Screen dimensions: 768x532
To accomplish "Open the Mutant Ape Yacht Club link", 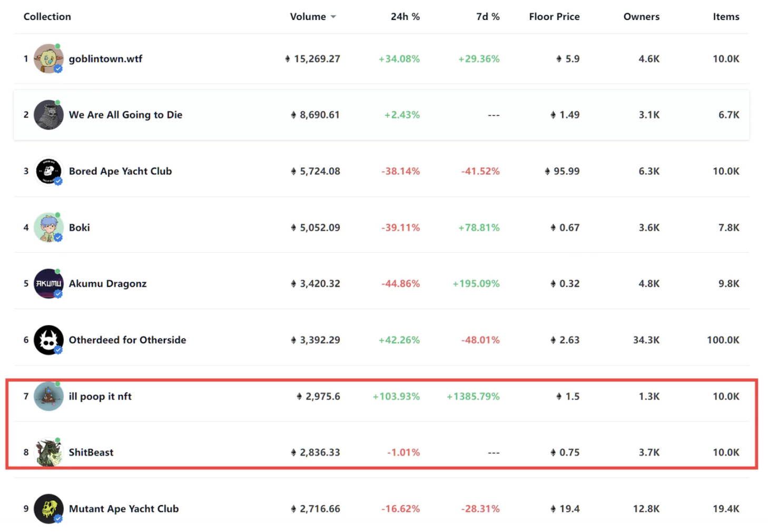I will point(124,509).
